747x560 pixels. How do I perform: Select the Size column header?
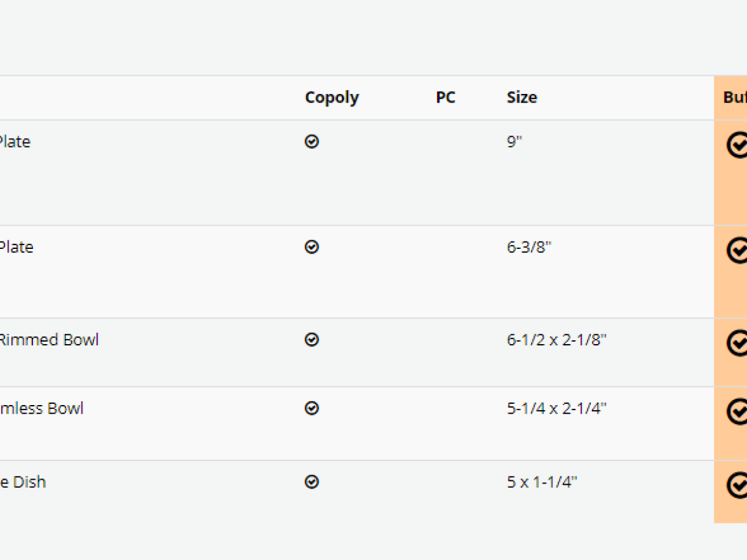522,98
